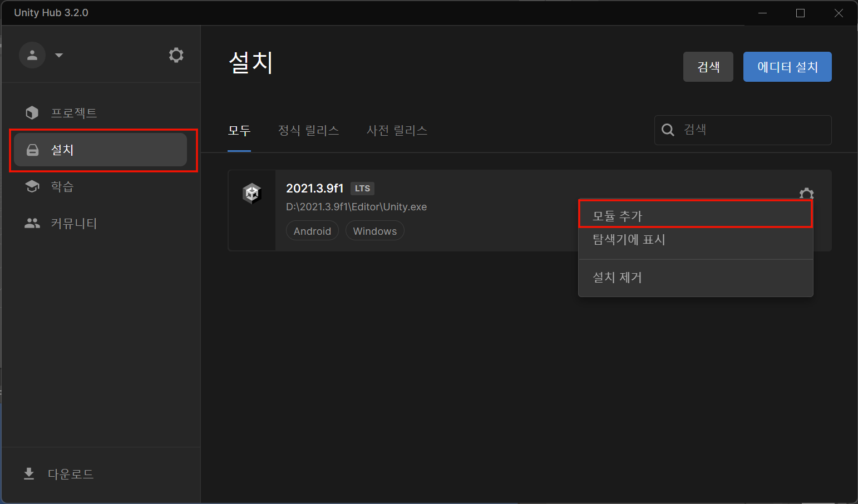Viewport: 858px width, 504px height.
Task: Open the account profile avatar icon
Action: pos(32,55)
